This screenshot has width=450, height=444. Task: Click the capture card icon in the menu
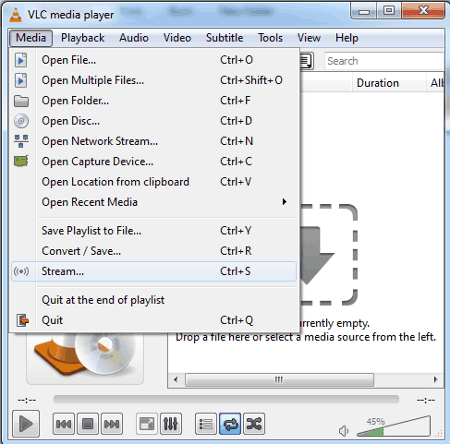21,161
